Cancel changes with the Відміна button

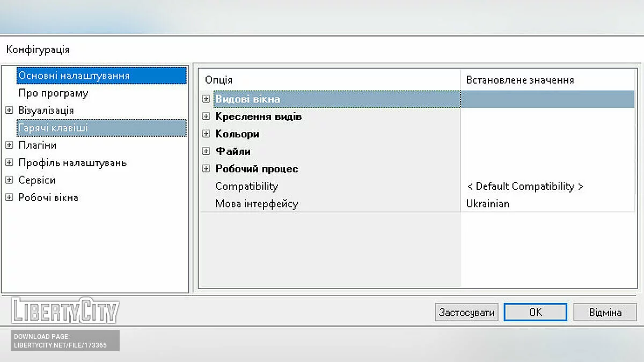coord(605,312)
